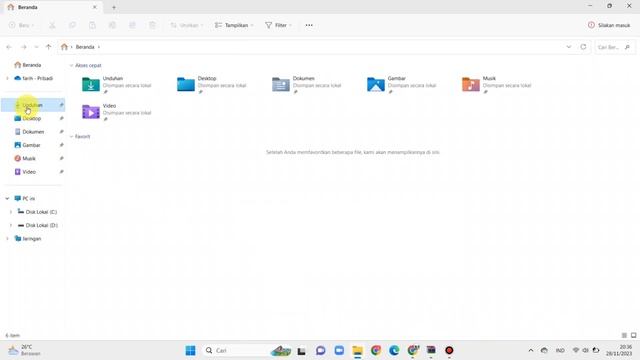Click the Cut scissors icon in toolbar
The height and width of the screenshot is (360, 640).
coord(52,25)
